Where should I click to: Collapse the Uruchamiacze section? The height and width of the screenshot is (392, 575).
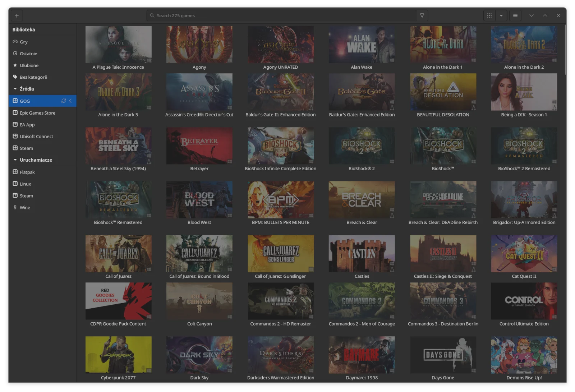pyautogui.click(x=15, y=160)
